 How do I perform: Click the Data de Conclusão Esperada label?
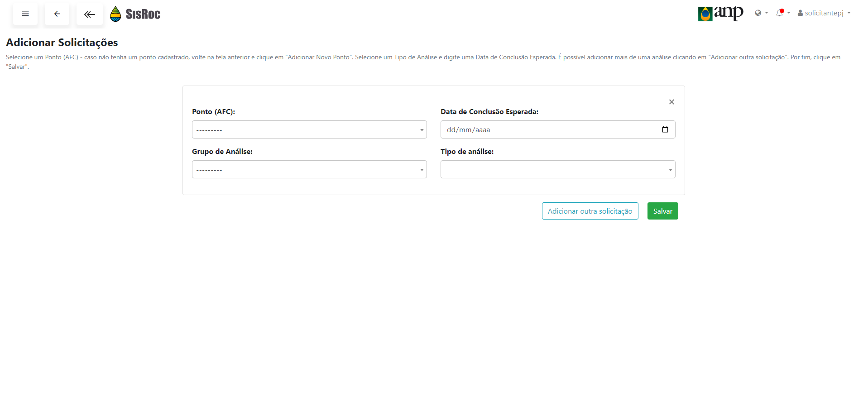489,112
